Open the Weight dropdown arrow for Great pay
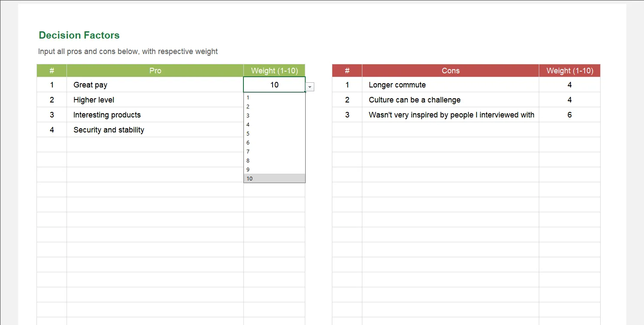The image size is (644, 325). coord(310,87)
